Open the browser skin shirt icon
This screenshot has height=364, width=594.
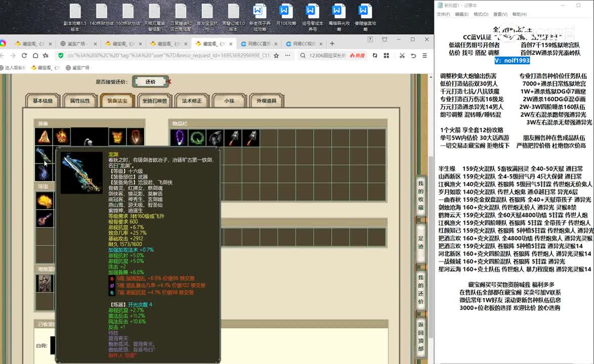(x=385, y=39)
